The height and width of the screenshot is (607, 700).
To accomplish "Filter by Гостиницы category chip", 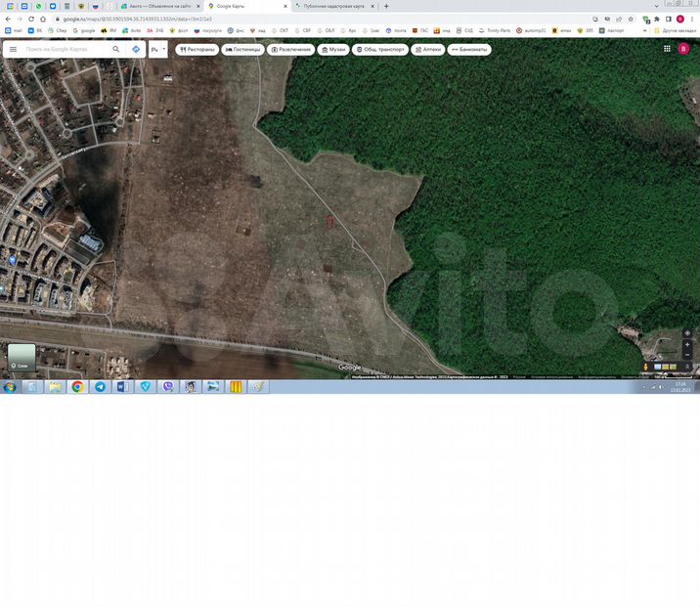I will pyautogui.click(x=243, y=49).
